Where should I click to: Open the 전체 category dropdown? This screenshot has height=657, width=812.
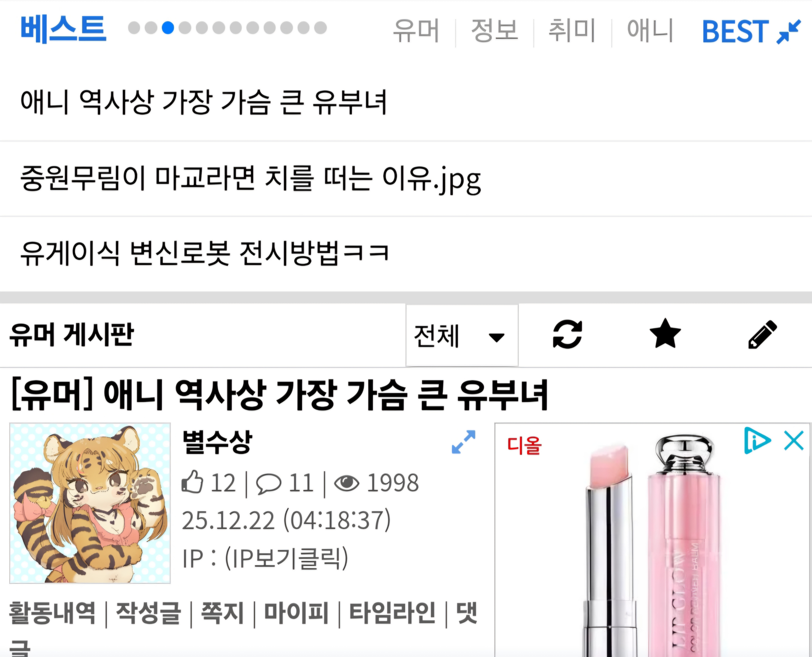[x=462, y=336]
